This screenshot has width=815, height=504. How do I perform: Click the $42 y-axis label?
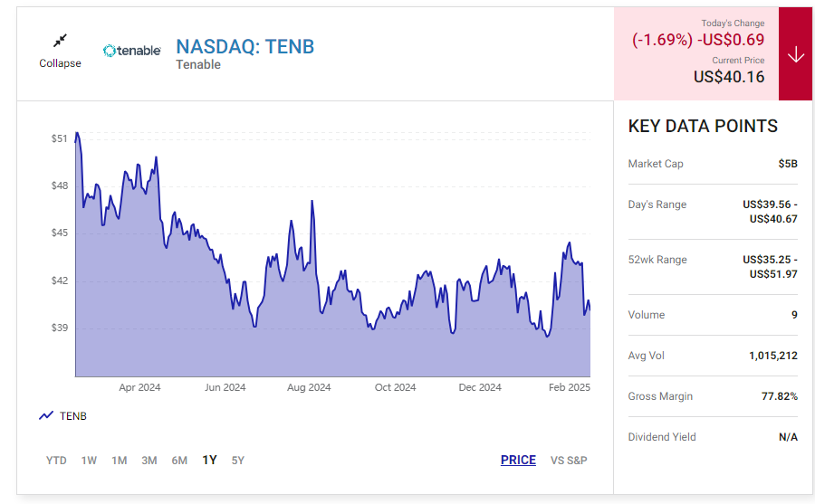tap(59, 281)
